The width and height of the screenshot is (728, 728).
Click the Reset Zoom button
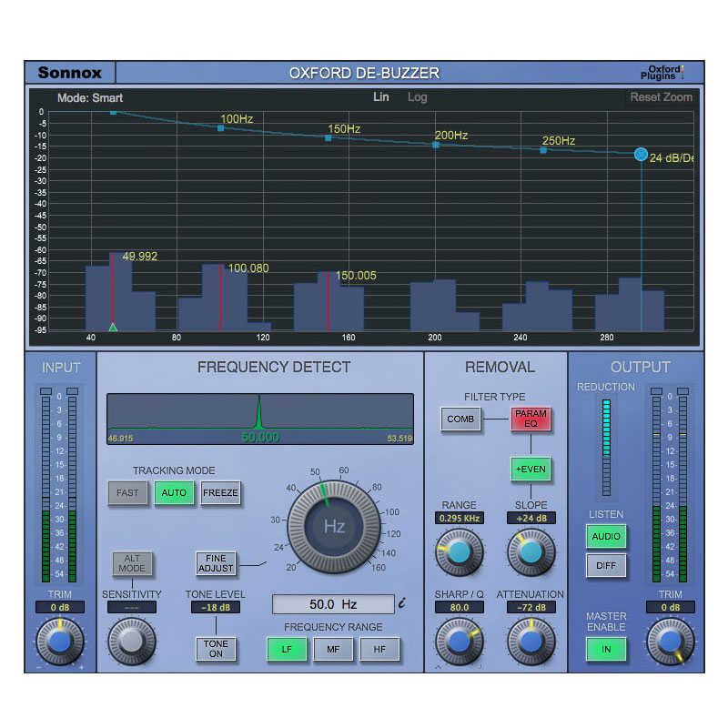(661, 97)
